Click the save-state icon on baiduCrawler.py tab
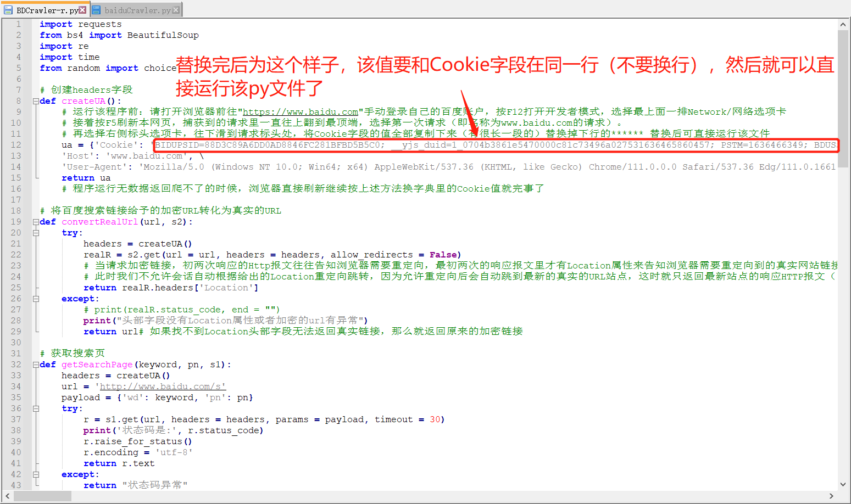This screenshot has height=504, width=851. 96,10
